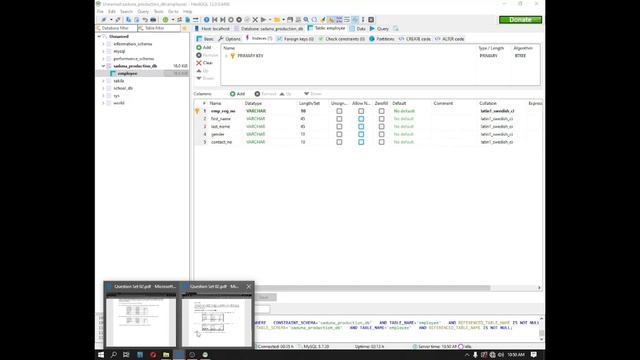The image size is (640, 360).
Task: Switch to the Host: localhost tab
Action: pos(212,29)
